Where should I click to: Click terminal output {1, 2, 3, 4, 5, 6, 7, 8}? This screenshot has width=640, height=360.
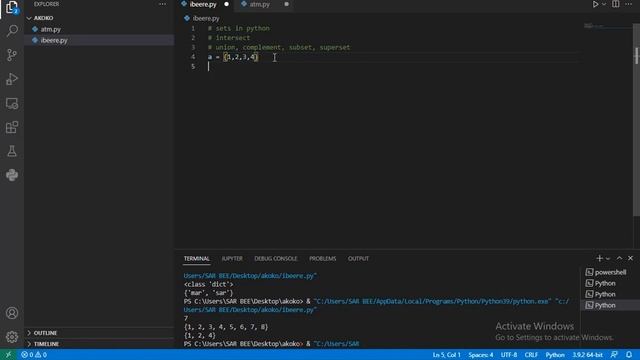tap(226, 327)
